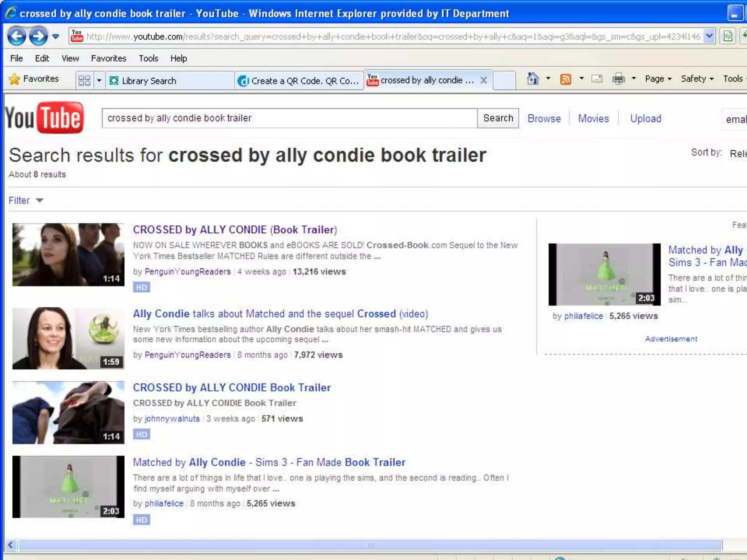
Task: Open the Safety dropdown menu
Action: 697,79
